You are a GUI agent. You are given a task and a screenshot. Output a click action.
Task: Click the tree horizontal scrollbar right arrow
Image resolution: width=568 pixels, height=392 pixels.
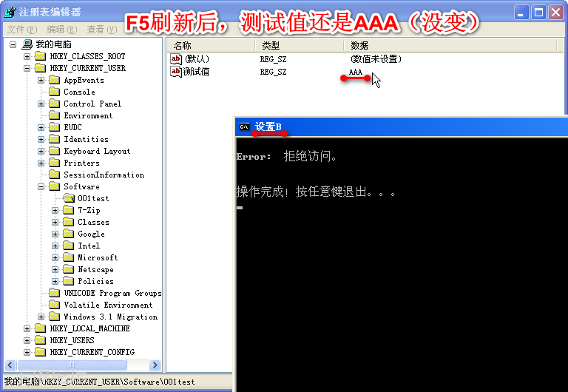point(155,365)
